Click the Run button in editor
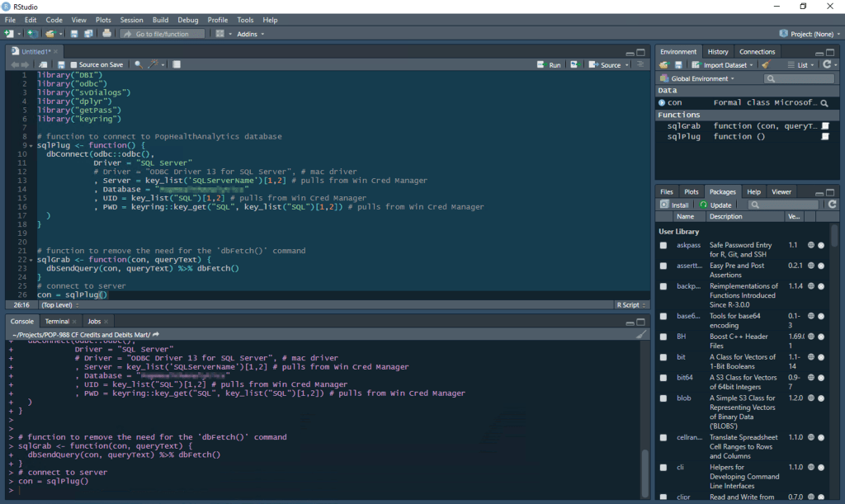 [x=550, y=64]
